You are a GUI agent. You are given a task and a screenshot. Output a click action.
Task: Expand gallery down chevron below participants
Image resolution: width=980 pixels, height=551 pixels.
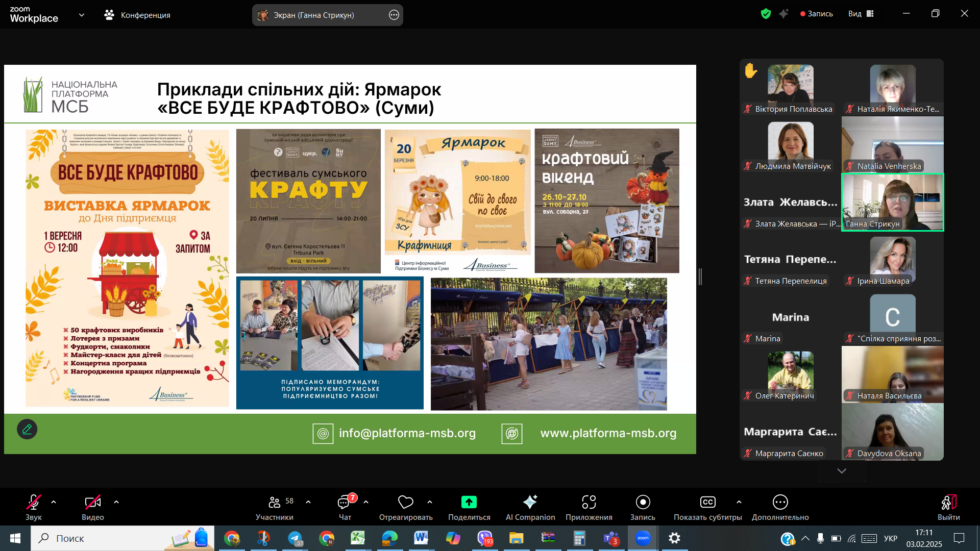tap(842, 471)
